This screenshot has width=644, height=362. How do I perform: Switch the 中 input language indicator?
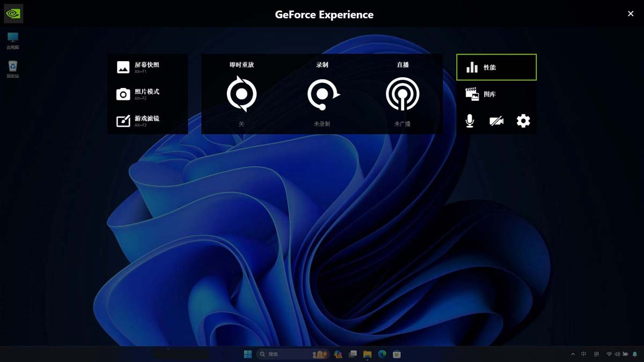tap(584, 354)
